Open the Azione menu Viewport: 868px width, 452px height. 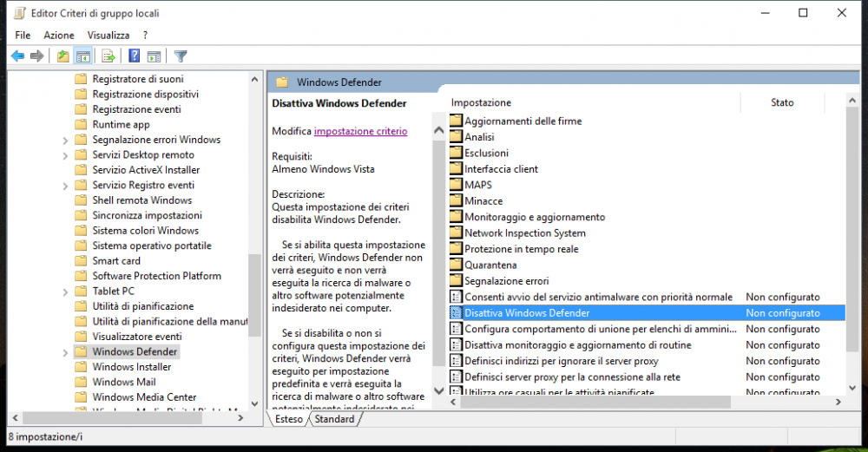tap(59, 35)
